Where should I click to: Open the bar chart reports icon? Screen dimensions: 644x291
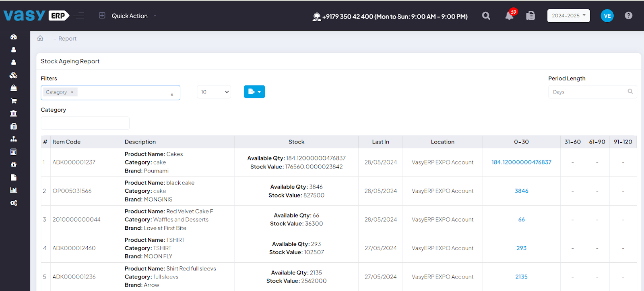[14, 190]
